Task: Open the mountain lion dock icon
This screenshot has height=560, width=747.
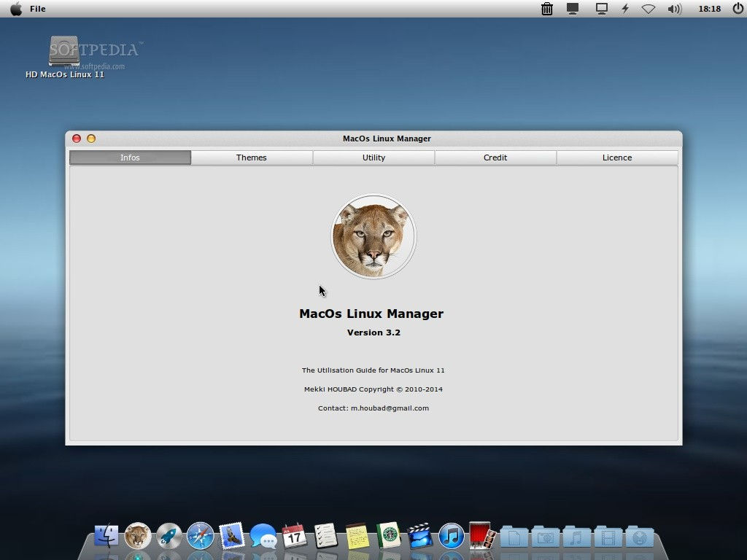Action: click(138, 536)
